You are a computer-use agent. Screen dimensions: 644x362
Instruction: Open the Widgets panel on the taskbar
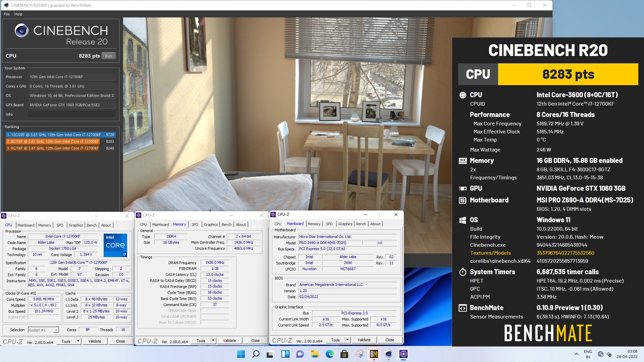coord(285,354)
